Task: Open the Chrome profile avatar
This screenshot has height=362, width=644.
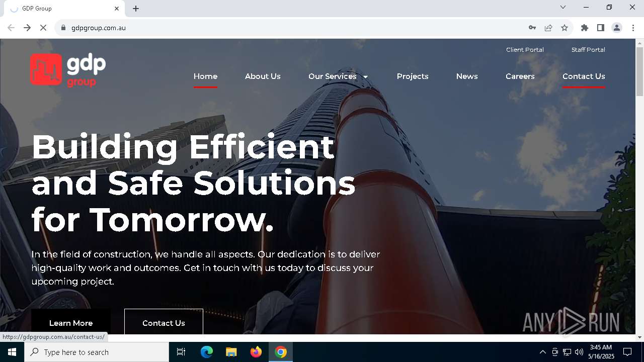Action: 617,28
